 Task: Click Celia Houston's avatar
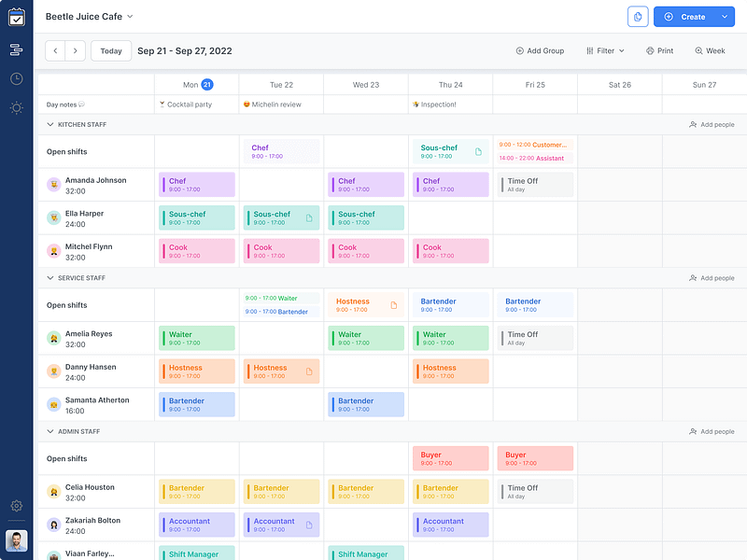(54, 492)
